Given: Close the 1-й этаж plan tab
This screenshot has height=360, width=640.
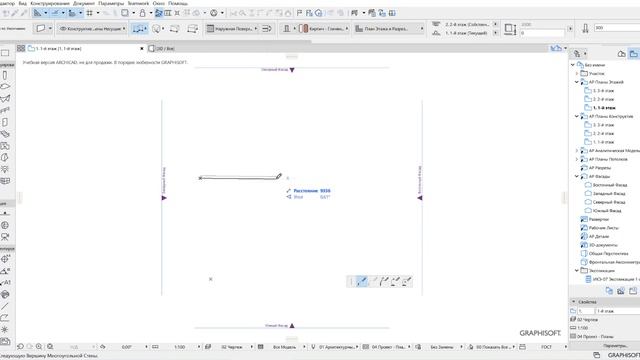Looking at the screenshot, I should (142, 49).
